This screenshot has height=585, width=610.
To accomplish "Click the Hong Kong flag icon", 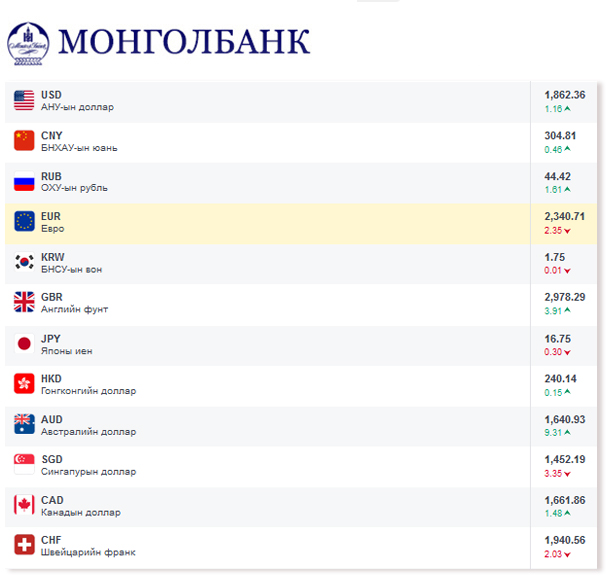I will tap(24, 384).
